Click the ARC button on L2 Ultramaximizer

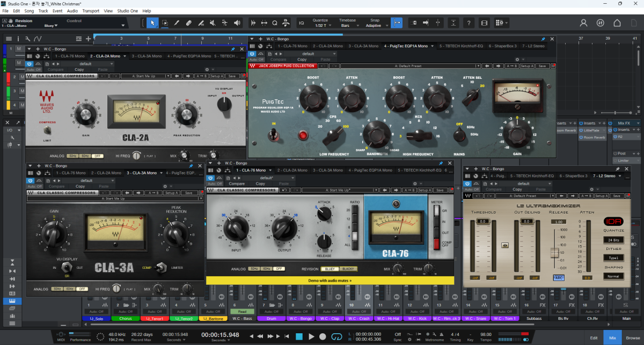[x=559, y=277]
